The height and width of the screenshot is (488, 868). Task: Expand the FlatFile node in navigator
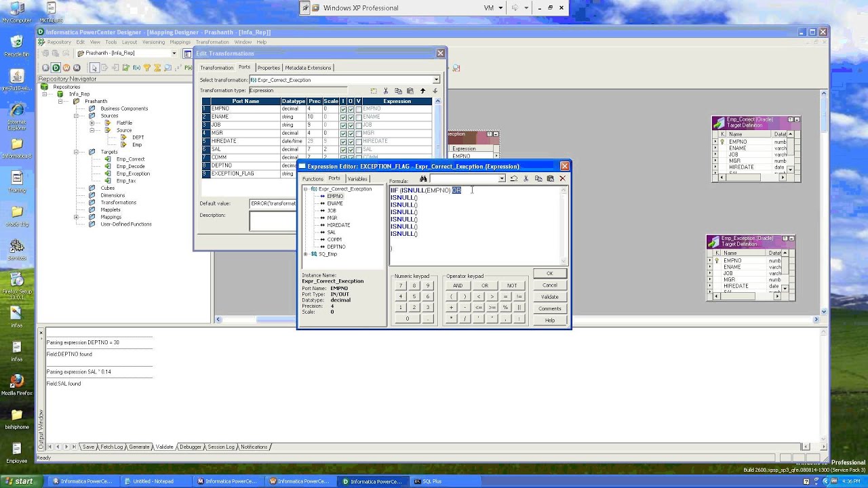[92, 123]
